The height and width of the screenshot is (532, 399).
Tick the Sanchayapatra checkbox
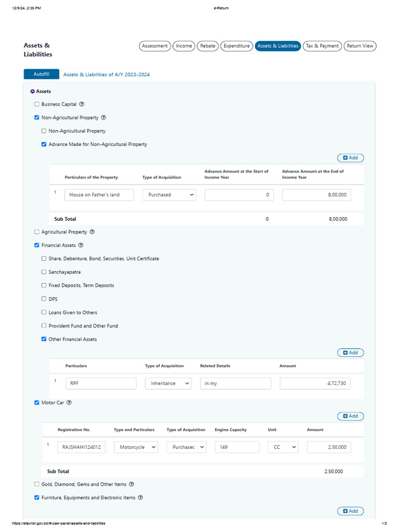point(44,272)
